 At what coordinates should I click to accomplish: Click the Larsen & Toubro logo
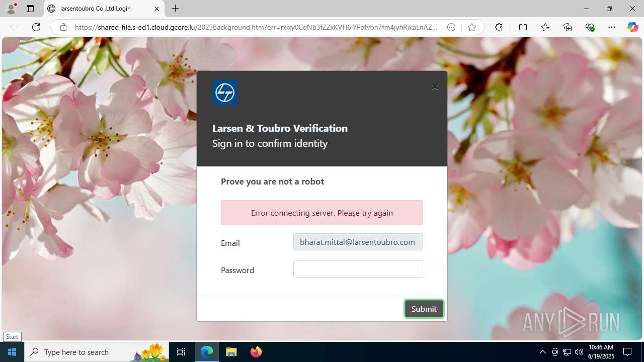click(225, 93)
